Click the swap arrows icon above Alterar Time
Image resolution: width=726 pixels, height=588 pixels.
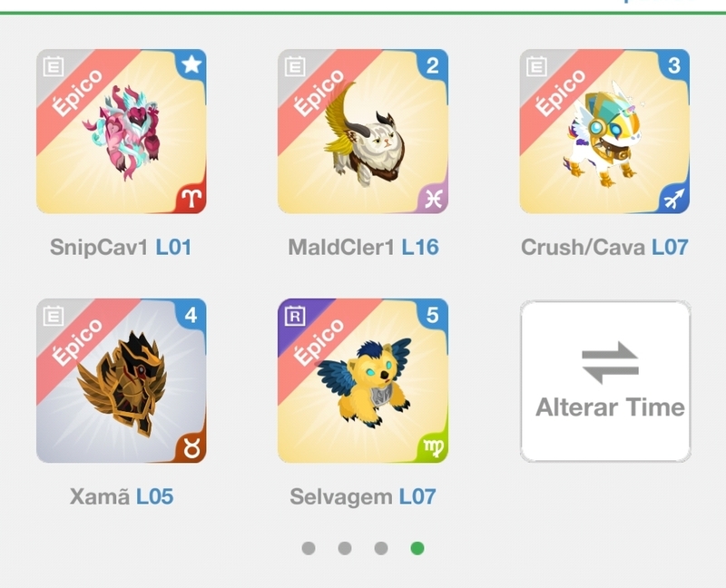[x=610, y=363]
